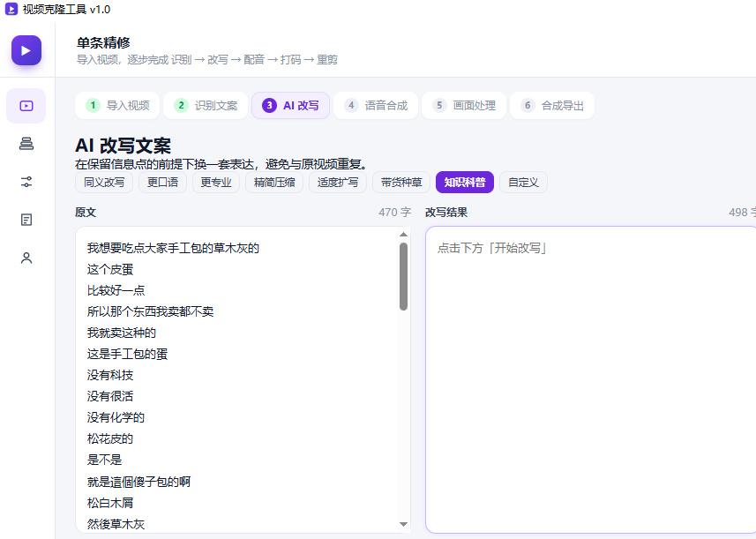Open step 6 合成导出
The width and height of the screenshot is (756, 539).
tap(552, 105)
